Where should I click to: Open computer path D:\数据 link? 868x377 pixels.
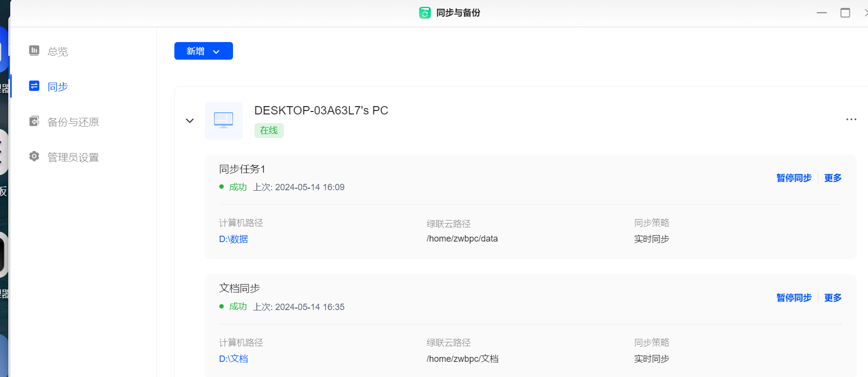(x=233, y=239)
